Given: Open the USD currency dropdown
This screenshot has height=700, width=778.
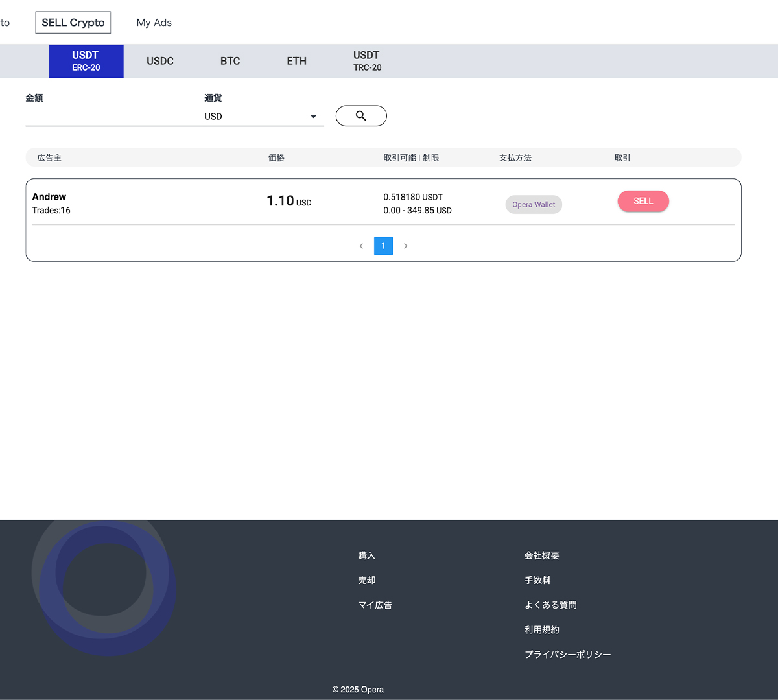Looking at the screenshot, I should click(x=259, y=117).
